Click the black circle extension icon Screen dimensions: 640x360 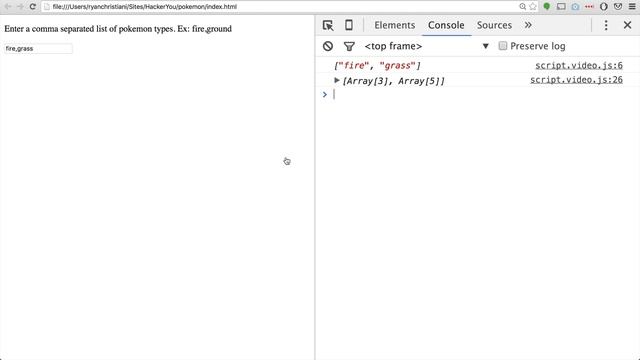[604, 7]
